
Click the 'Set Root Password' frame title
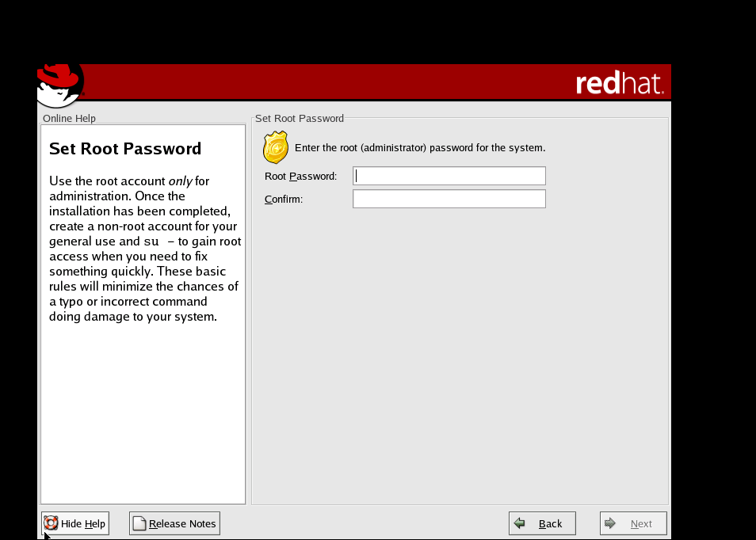300,118
